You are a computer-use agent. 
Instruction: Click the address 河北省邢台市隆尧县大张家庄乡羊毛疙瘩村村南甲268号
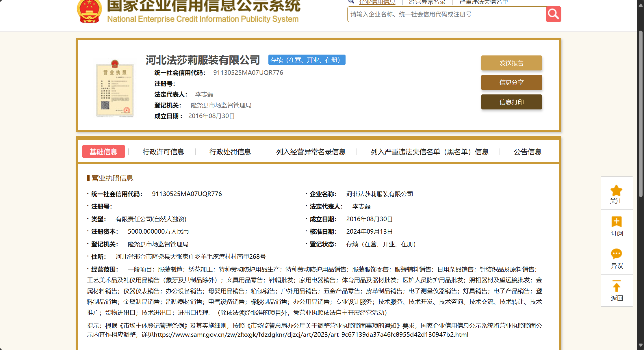click(191, 257)
